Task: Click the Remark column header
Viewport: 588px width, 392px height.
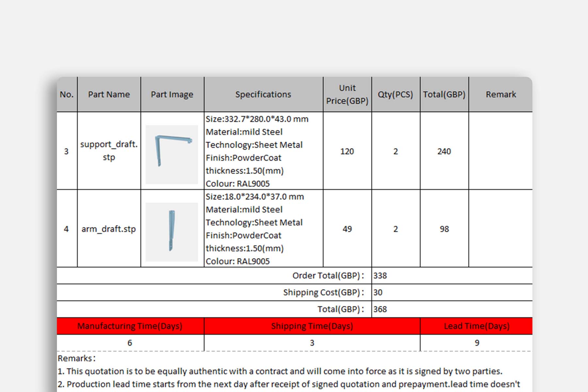Action: (x=500, y=94)
